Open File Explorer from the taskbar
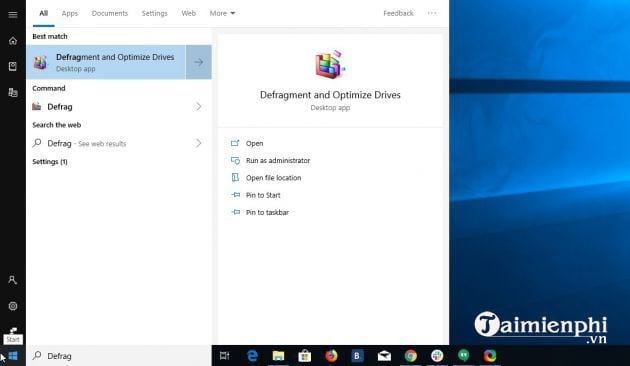Image resolution: width=630 pixels, height=366 pixels. point(278,356)
